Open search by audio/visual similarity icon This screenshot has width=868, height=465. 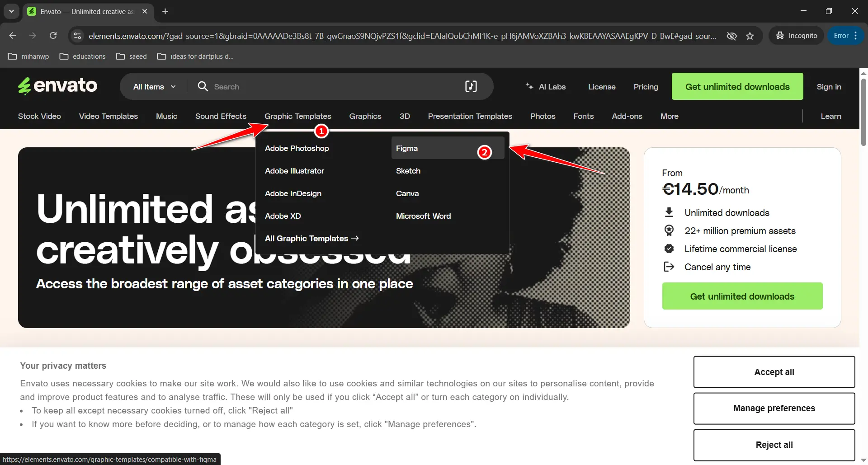click(x=471, y=86)
